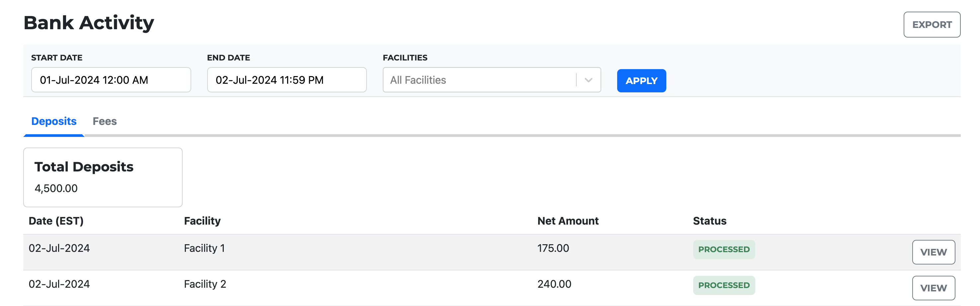Switch to the Fees tab
980x306 pixels.
(105, 121)
